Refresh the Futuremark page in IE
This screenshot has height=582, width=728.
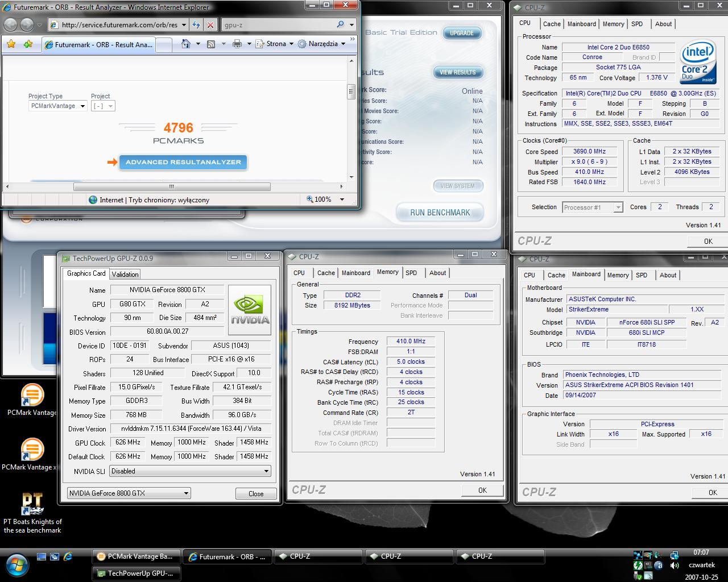(x=196, y=25)
